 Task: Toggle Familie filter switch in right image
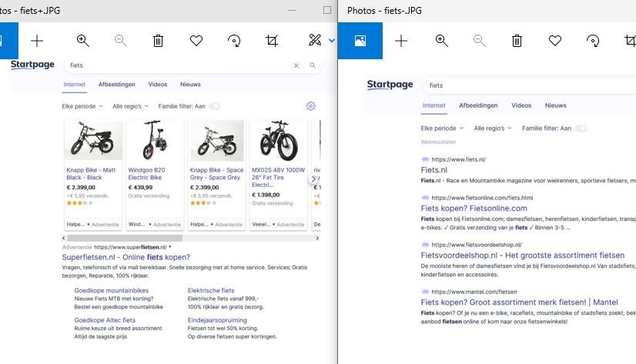tap(581, 129)
